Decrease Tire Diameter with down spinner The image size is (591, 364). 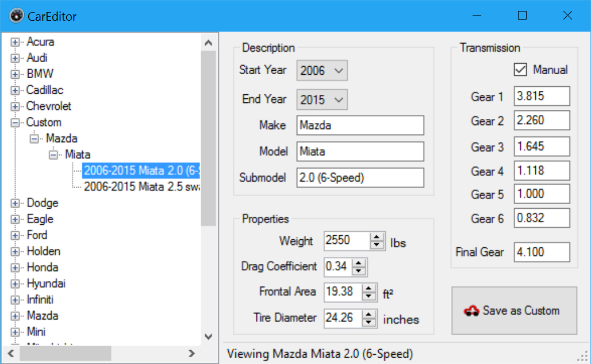click(x=369, y=323)
